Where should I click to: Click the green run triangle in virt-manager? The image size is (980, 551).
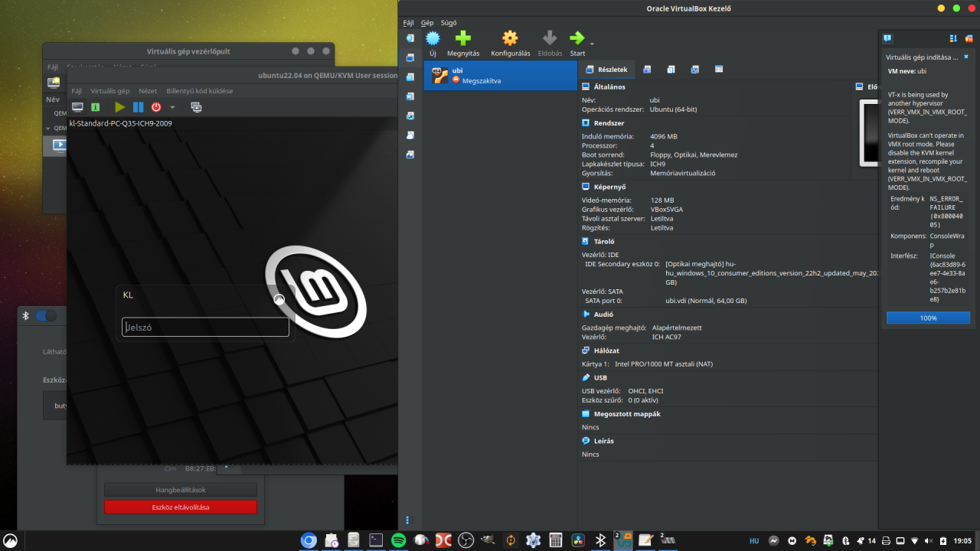[119, 107]
